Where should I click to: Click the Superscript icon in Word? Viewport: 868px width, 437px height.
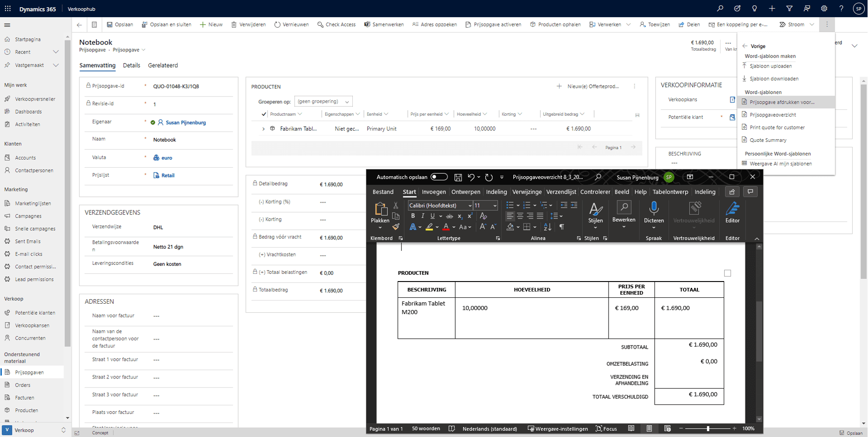[470, 216]
